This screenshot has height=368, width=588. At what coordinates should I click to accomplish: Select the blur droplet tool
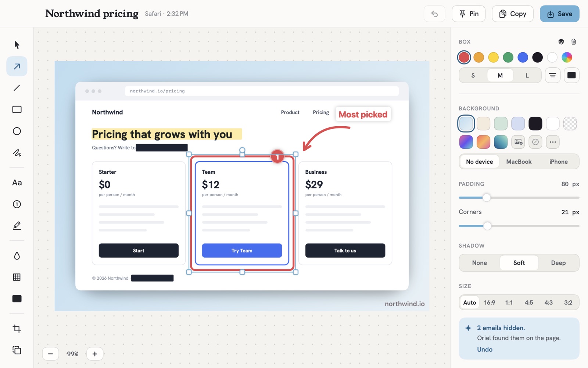(x=17, y=256)
